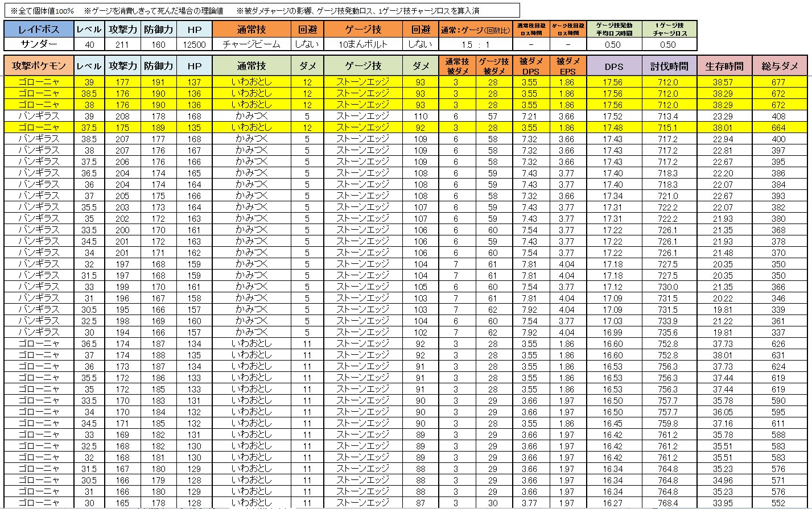The image size is (812, 509).
Task: Click the ゲージ技回避ロス時間 header cell
Action: tap(567, 30)
